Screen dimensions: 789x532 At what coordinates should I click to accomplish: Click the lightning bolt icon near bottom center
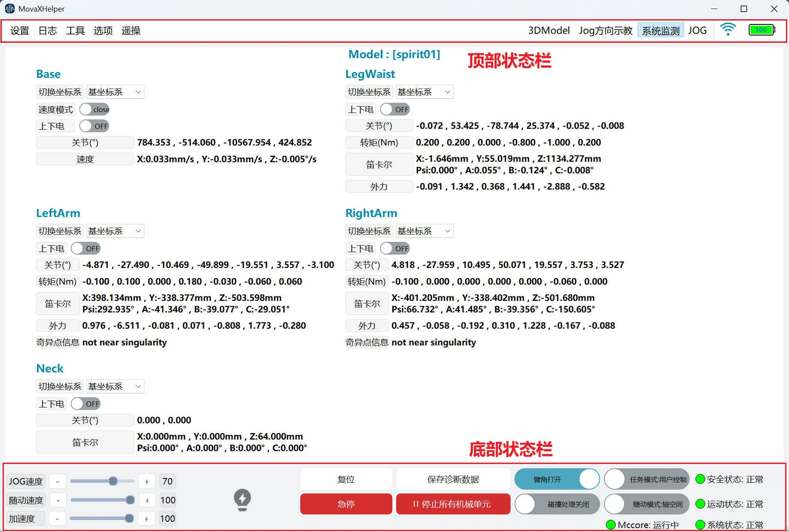coord(242,499)
